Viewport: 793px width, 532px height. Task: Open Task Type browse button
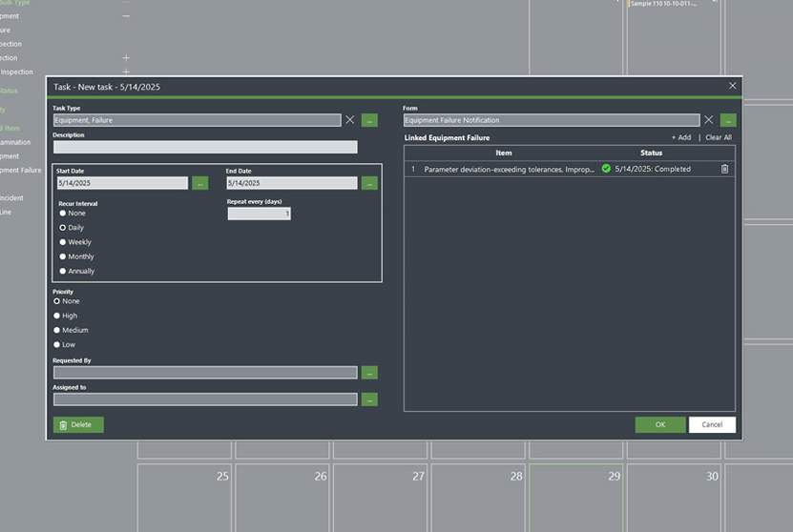coord(369,120)
